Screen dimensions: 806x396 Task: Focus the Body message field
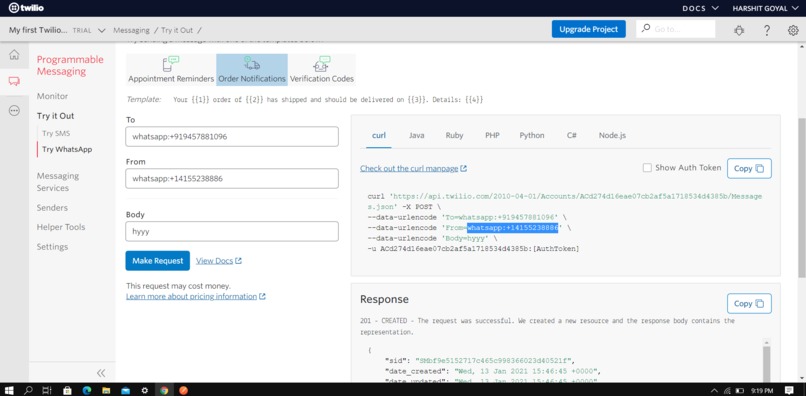[232, 231]
